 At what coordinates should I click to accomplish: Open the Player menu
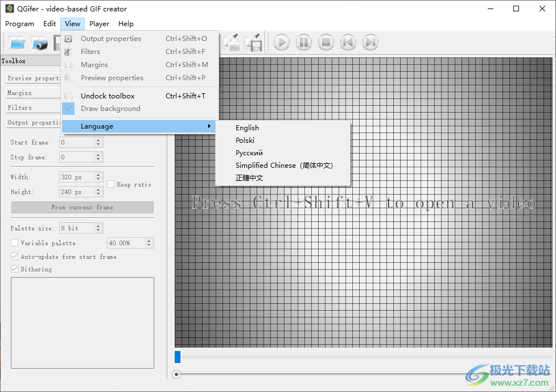[x=99, y=24]
